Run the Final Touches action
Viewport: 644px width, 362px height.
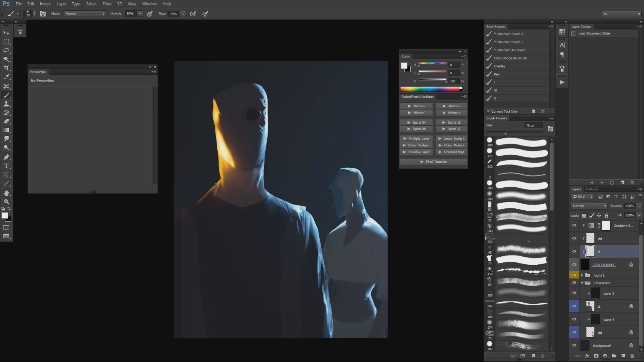tap(434, 162)
